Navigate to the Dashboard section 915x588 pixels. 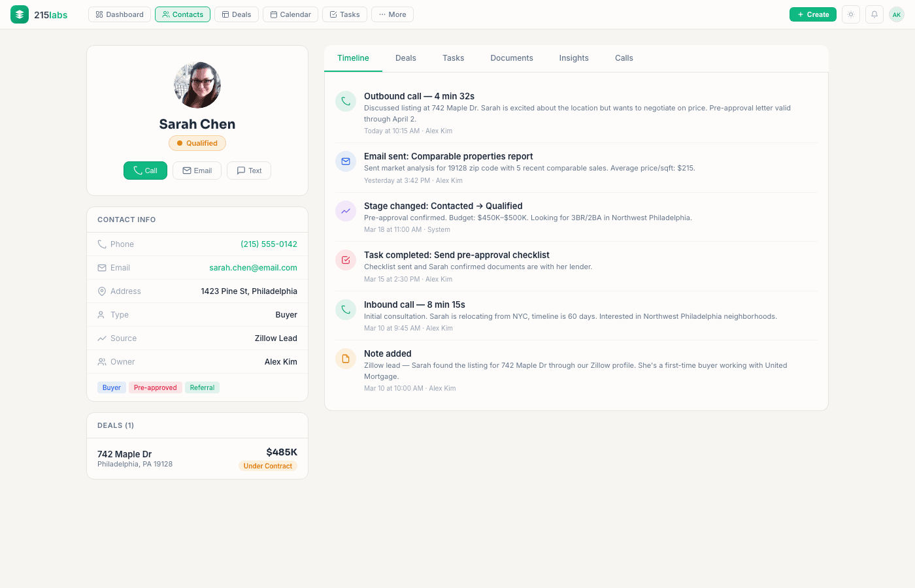[119, 14]
